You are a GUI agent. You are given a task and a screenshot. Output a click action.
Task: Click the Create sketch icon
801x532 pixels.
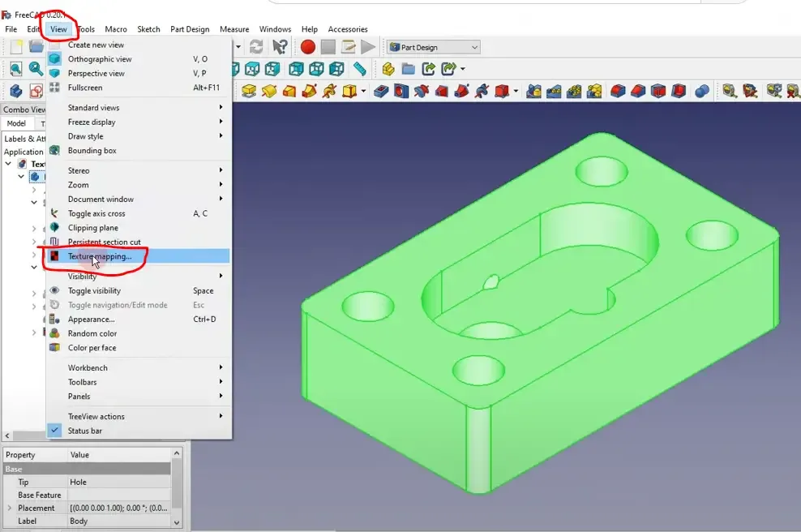36,92
